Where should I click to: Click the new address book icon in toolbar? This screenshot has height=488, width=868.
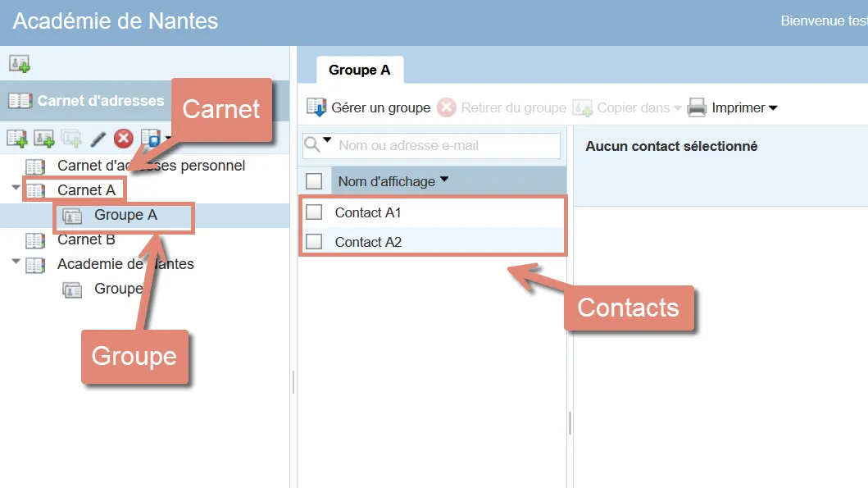click(x=16, y=139)
